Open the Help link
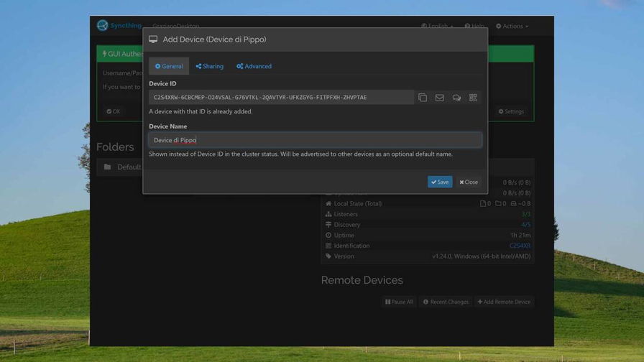Viewport: 644px width, 362px height. pyautogui.click(x=474, y=26)
